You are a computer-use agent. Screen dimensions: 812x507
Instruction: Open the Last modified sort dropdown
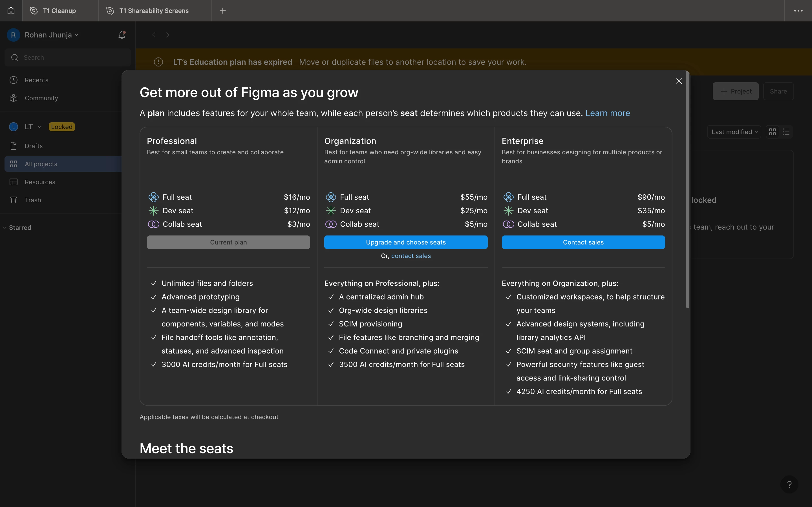[x=734, y=132]
